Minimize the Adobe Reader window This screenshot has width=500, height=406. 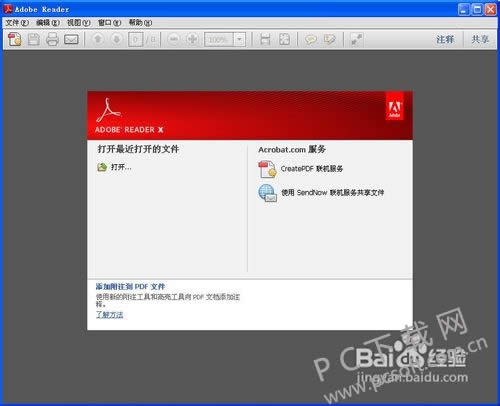pyautogui.click(x=464, y=9)
